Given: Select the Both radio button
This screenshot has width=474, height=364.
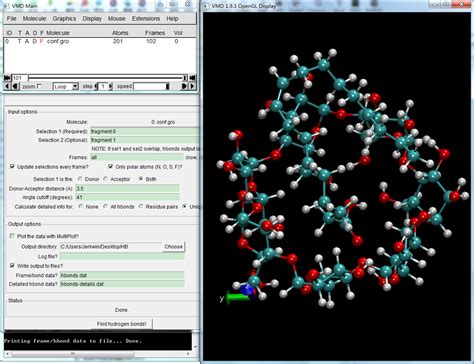Looking at the screenshot, I should coord(141,179).
